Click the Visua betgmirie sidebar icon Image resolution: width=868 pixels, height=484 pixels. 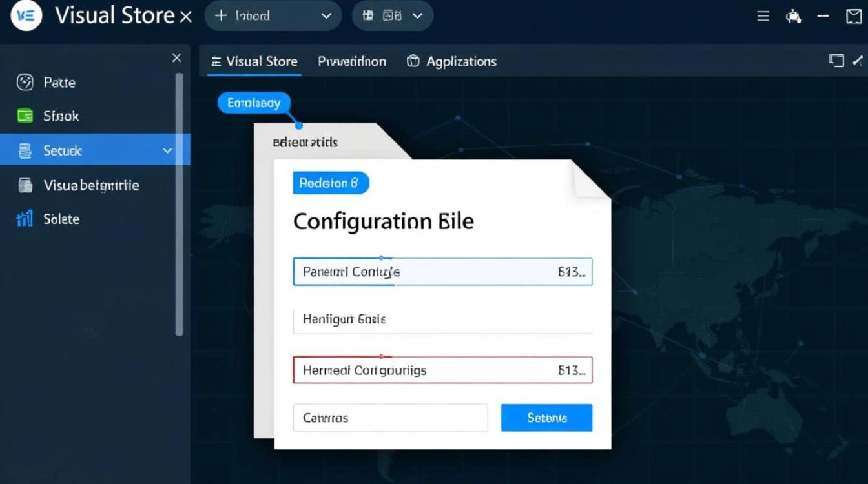(x=25, y=185)
